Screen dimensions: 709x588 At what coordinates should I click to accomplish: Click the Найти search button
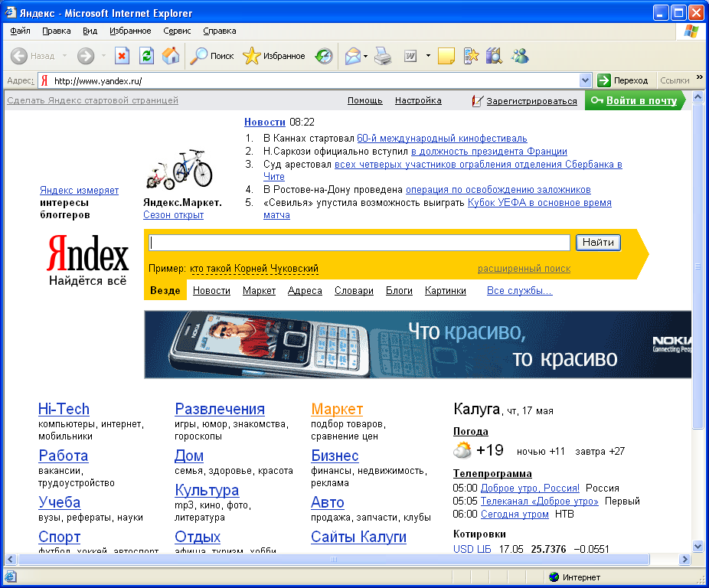click(x=598, y=243)
